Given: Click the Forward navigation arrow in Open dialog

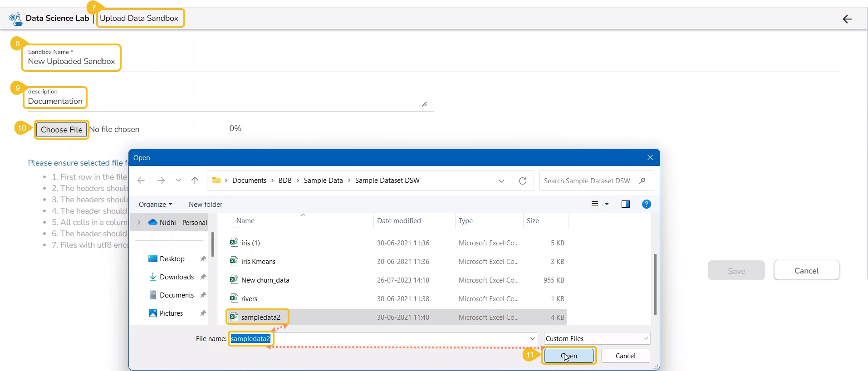Looking at the screenshot, I should 161,181.
